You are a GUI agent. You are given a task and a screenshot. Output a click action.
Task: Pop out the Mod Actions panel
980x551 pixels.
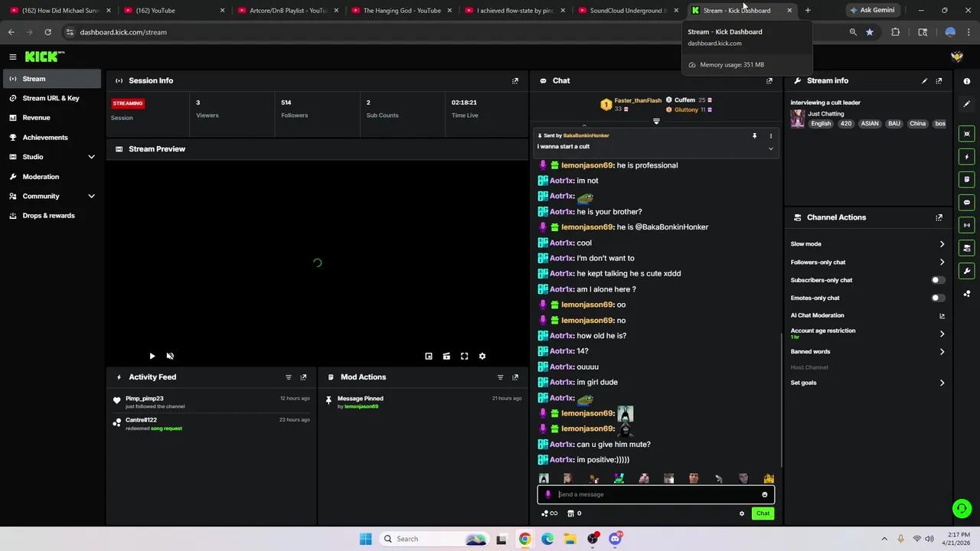[x=515, y=377]
